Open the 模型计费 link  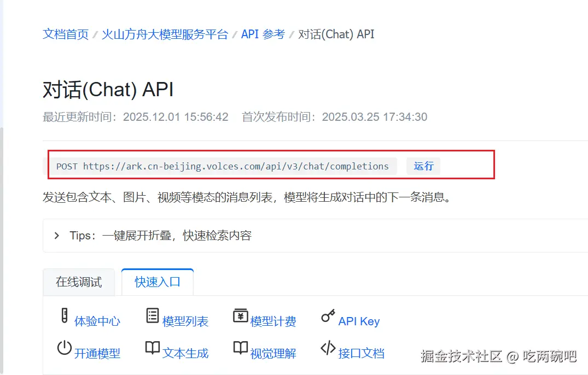(273, 321)
